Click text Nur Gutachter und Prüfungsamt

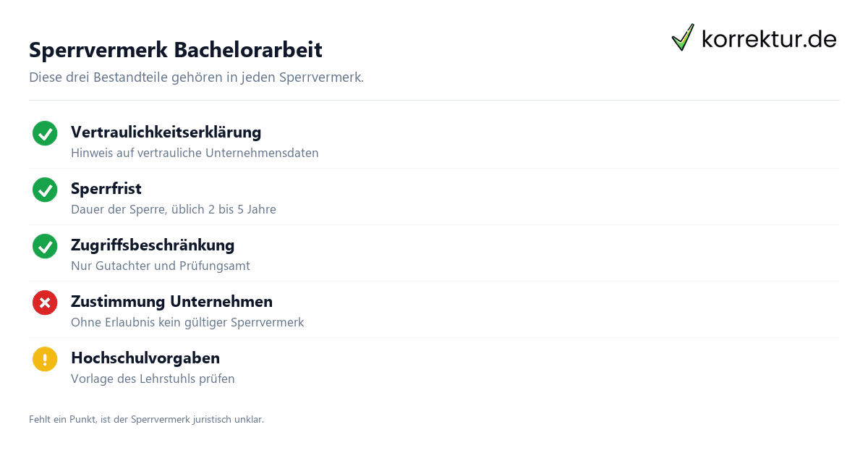(x=161, y=266)
